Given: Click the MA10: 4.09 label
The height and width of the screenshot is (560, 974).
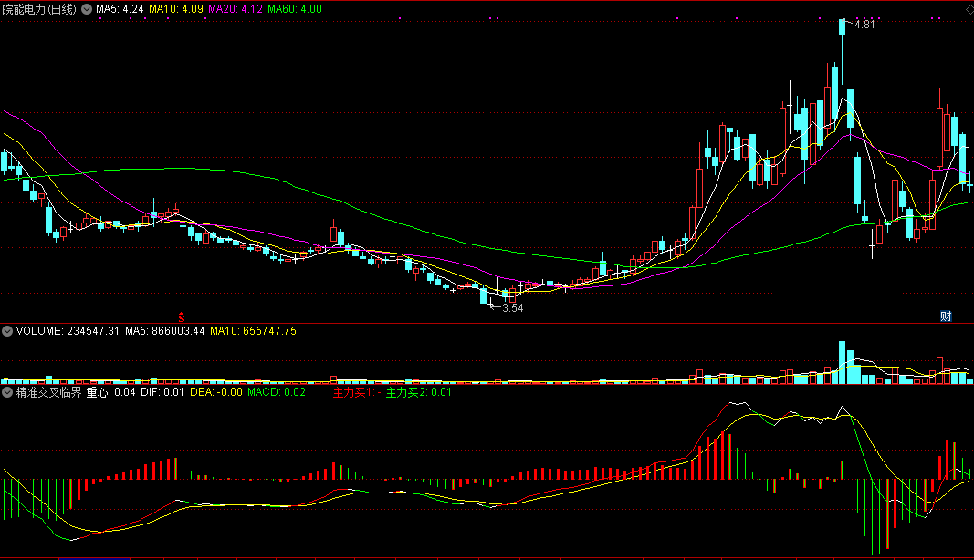Looking at the screenshot, I should tap(176, 9).
